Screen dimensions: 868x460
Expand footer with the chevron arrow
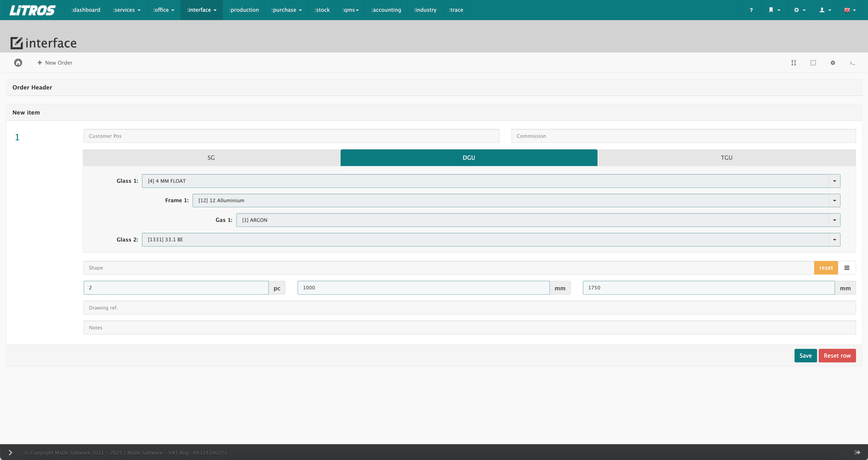pos(10,453)
